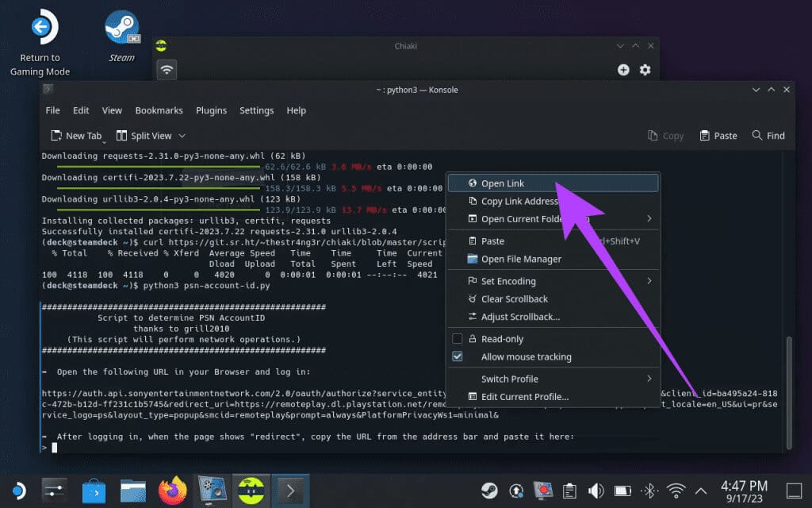Open Discover store from taskbar

pos(94,491)
